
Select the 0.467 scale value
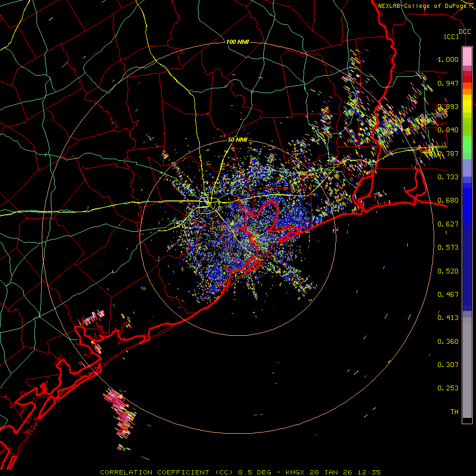click(x=448, y=295)
